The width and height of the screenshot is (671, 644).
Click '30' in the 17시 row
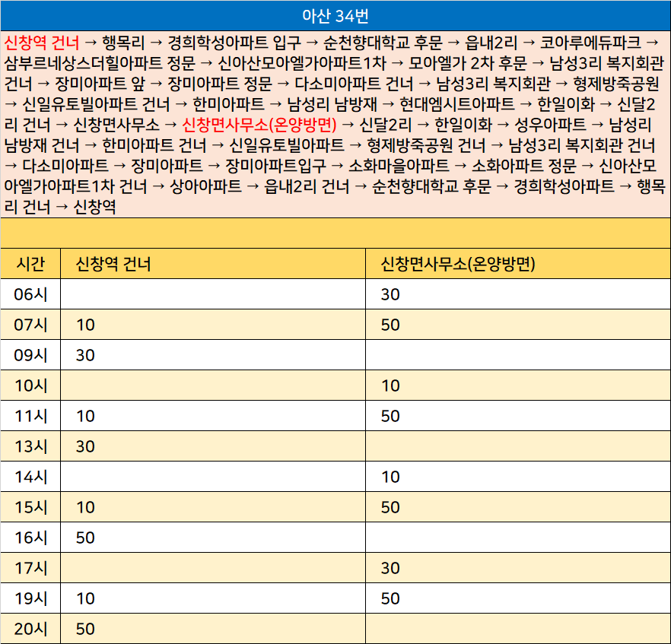pyautogui.click(x=390, y=568)
